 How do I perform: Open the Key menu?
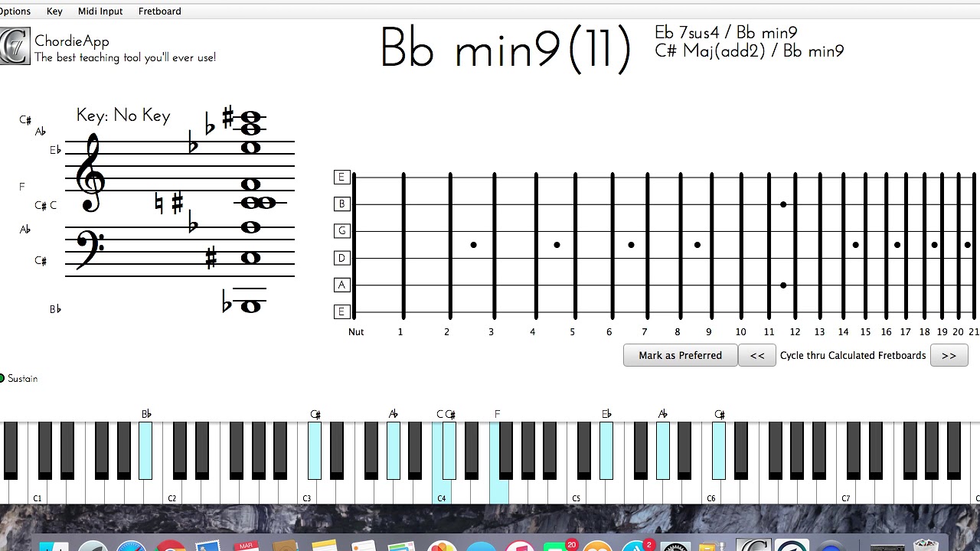coord(54,11)
